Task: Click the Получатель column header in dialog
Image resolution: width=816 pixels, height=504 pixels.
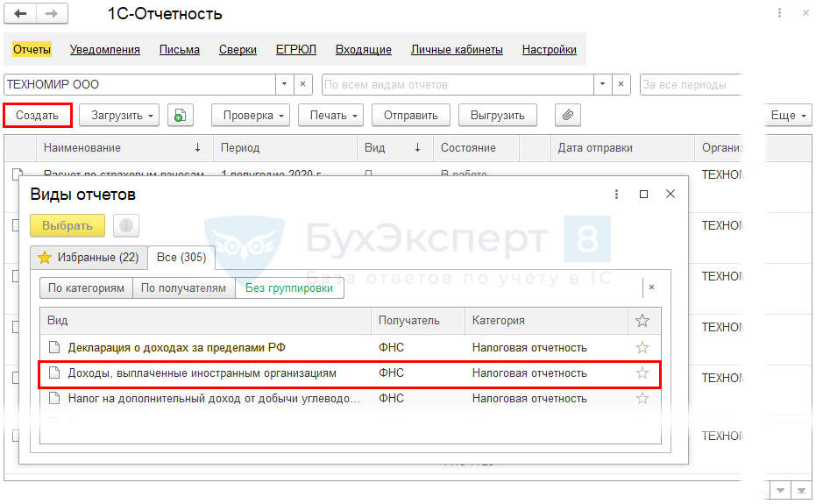Action: [418, 321]
